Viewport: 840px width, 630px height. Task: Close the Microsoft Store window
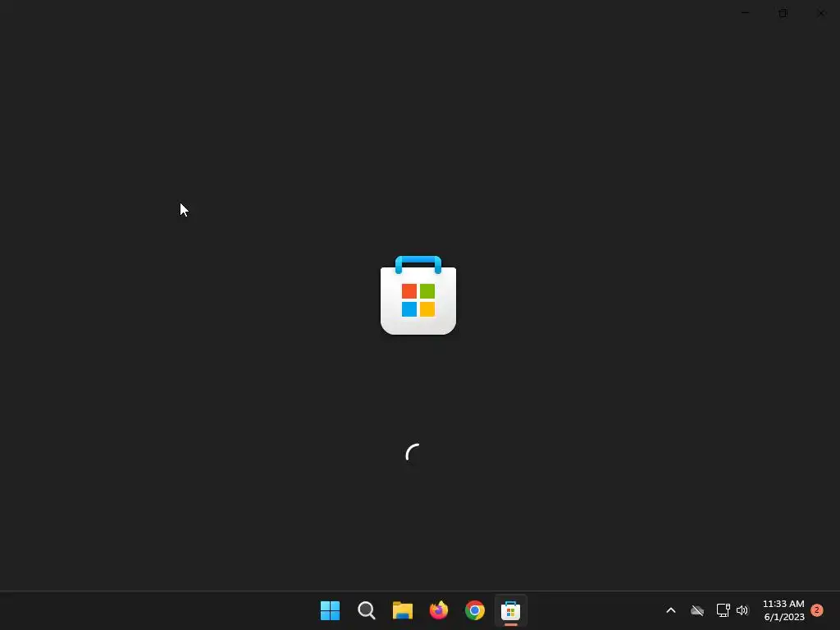820,13
